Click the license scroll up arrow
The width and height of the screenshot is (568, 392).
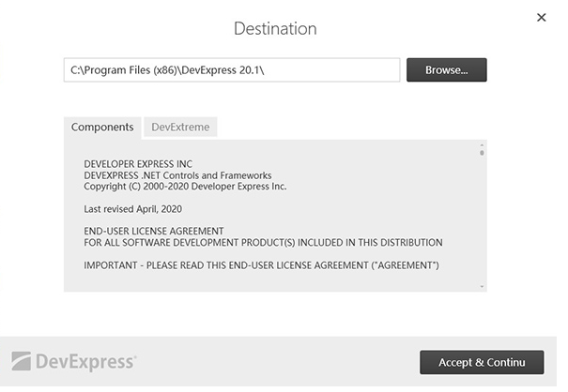[482, 145]
